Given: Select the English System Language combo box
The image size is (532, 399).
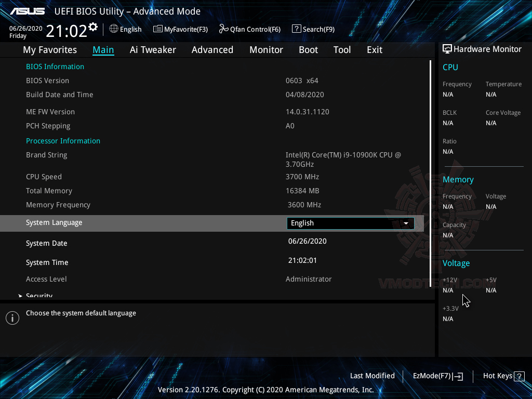Looking at the screenshot, I should (x=351, y=223).
